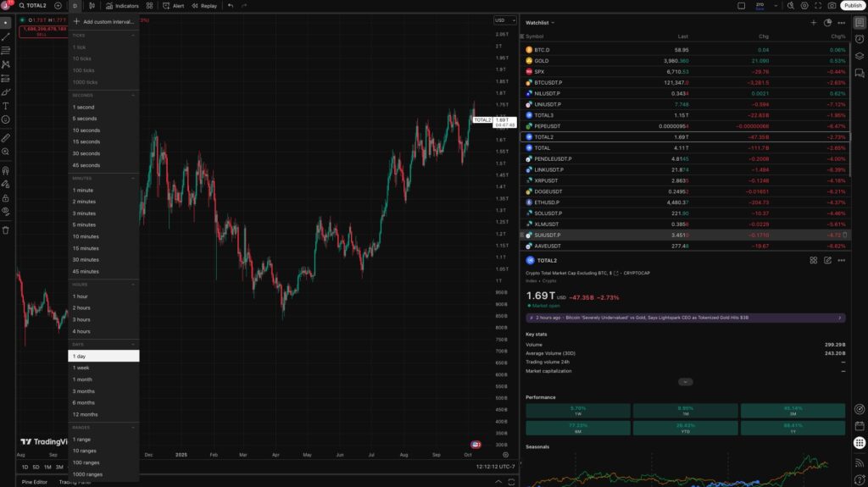Click the Undo arrow in top toolbar

pyautogui.click(x=231, y=6)
